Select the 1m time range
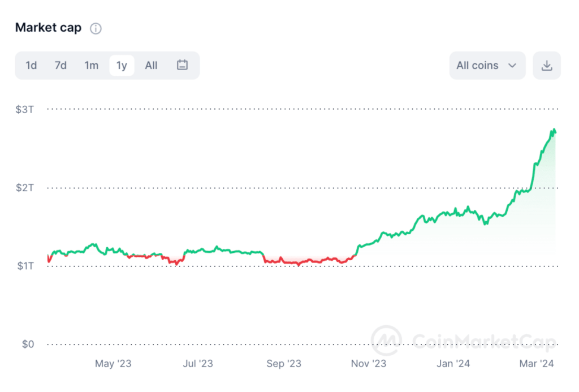 click(x=91, y=66)
